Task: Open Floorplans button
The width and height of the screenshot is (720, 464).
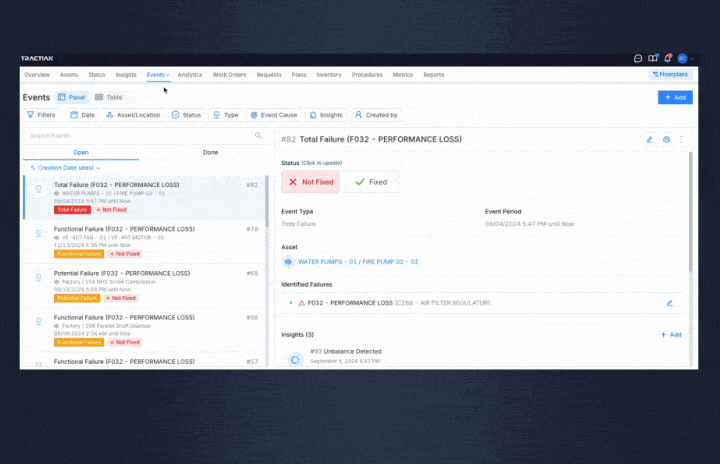Action: (670, 74)
